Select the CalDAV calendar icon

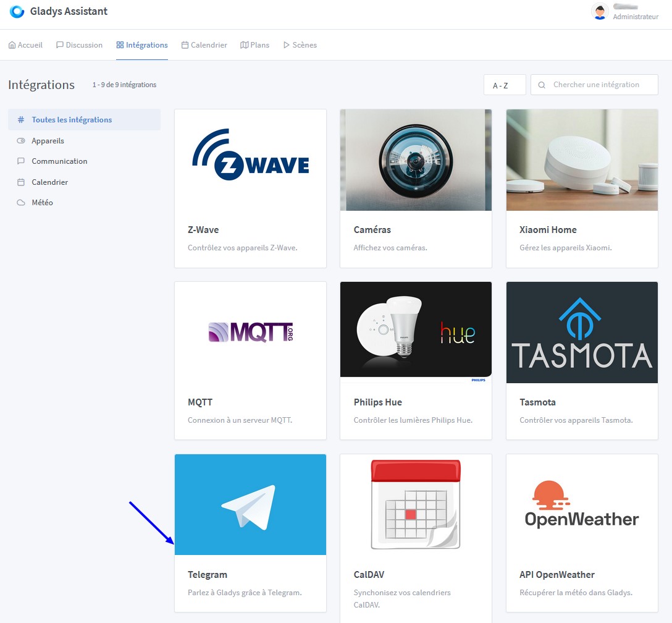point(416,505)
